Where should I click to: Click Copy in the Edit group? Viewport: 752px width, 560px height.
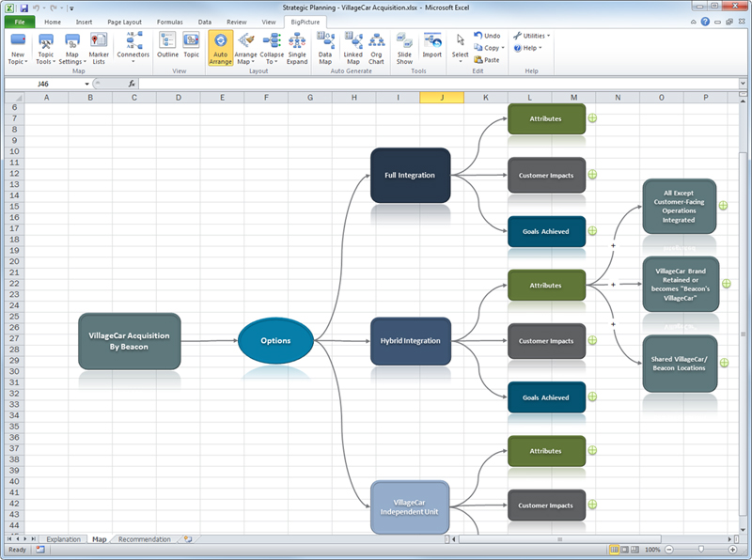(489, 48)
